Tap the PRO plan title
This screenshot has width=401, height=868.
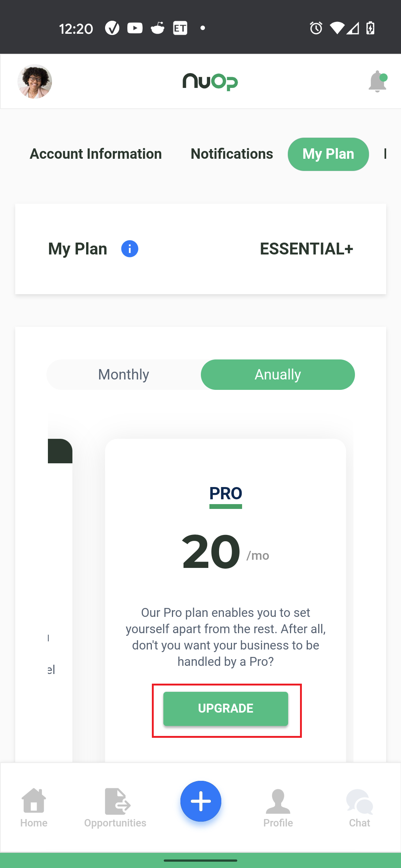226,494
